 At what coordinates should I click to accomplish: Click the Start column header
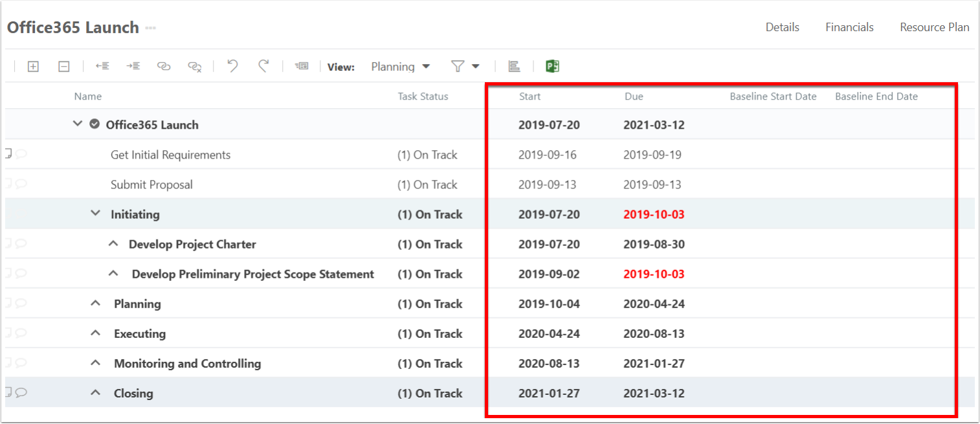(529, 96)
